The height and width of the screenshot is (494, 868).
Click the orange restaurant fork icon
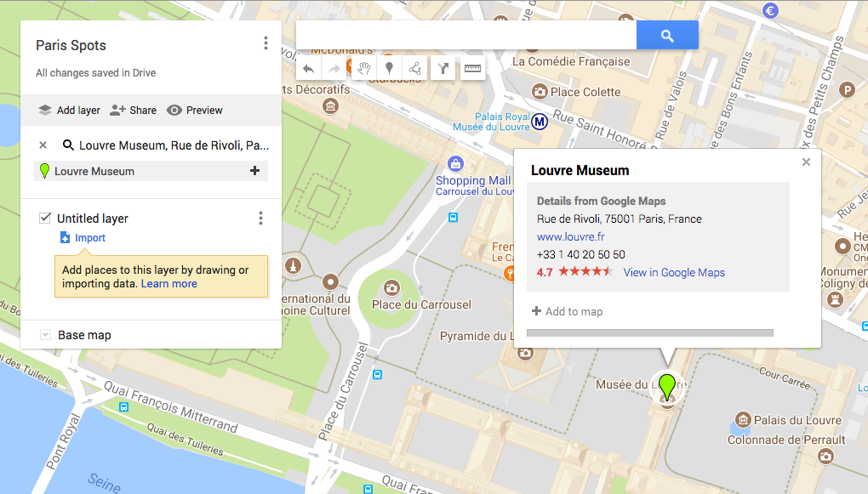510,273
